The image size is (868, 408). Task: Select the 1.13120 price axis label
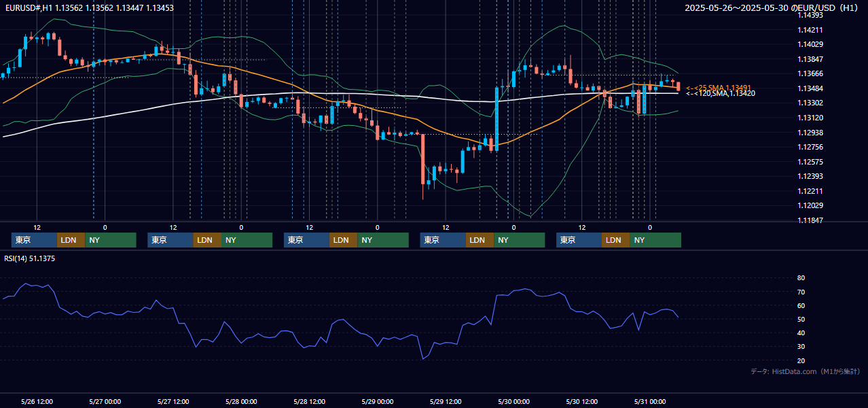pos(810,118)
